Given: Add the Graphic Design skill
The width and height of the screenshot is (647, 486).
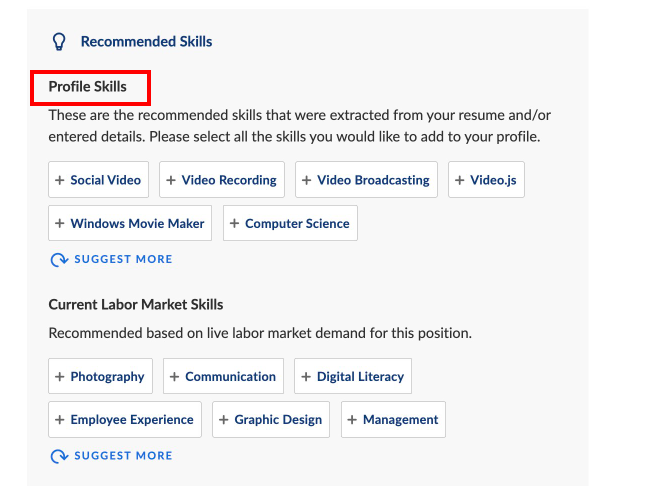Looking at the screenshot, I should pos(271,419).
